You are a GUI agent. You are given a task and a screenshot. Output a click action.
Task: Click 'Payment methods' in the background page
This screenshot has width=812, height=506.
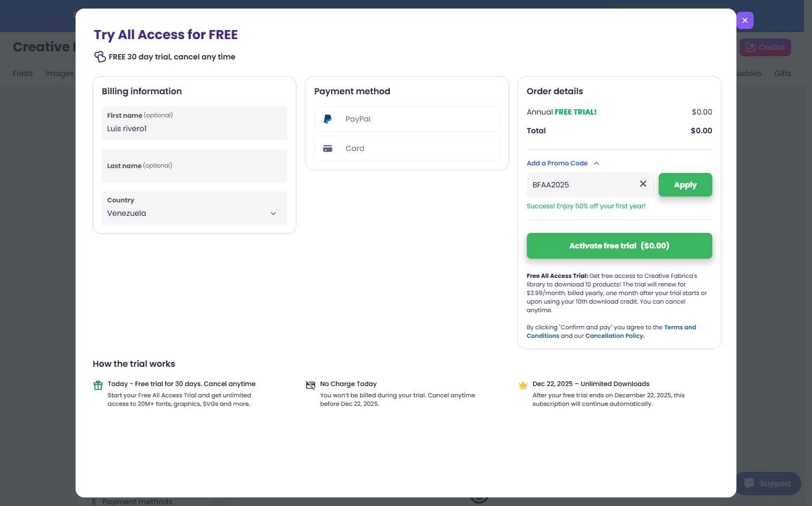tap(137, 502)
